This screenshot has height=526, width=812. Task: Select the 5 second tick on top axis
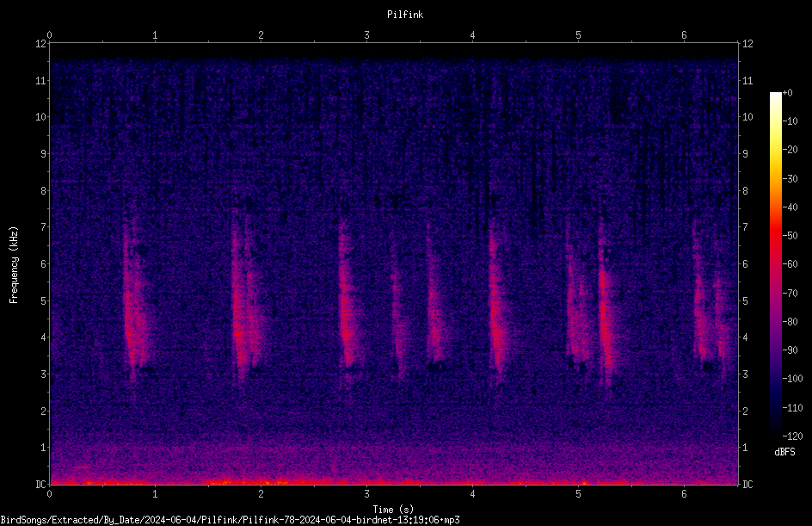tap(578, 35)
